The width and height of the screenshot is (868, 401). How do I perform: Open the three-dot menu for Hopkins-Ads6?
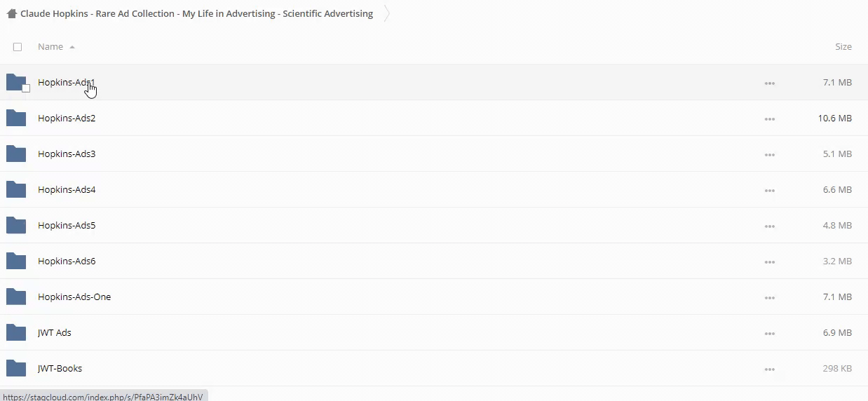[x=769, y=261]
